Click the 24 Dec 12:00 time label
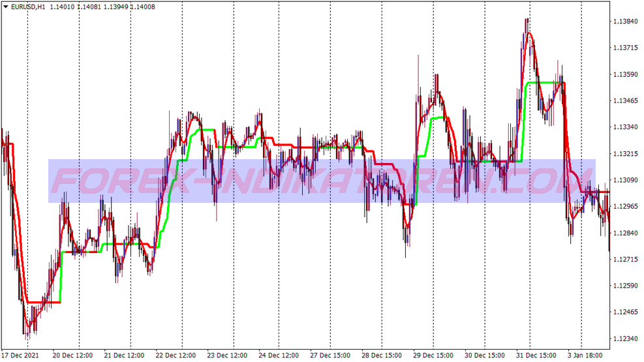The width and height of the screenshot is (644, 362). coord(281,355)
